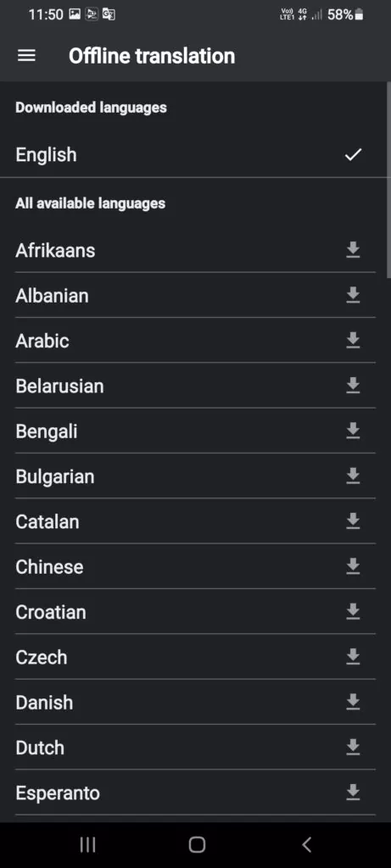Download the Belarusian language pack

click(353, 386)
